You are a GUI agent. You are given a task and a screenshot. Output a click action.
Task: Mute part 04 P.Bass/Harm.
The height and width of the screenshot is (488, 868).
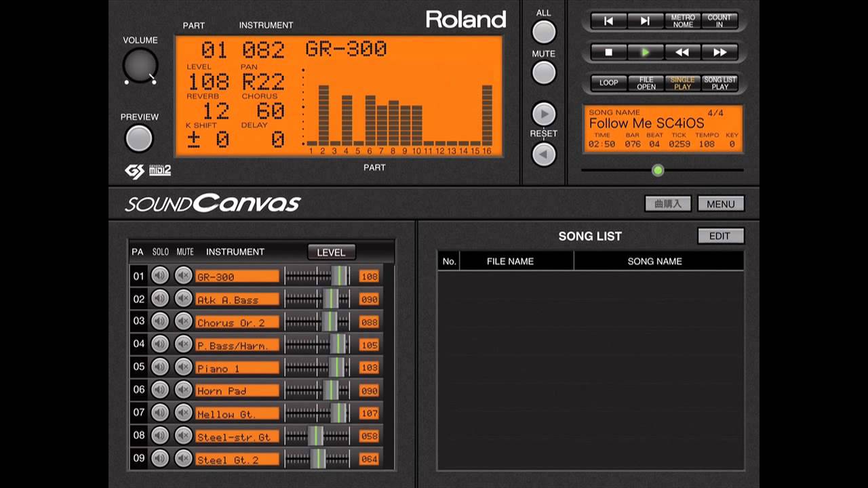pyautogui.click(x=183, y=344)
